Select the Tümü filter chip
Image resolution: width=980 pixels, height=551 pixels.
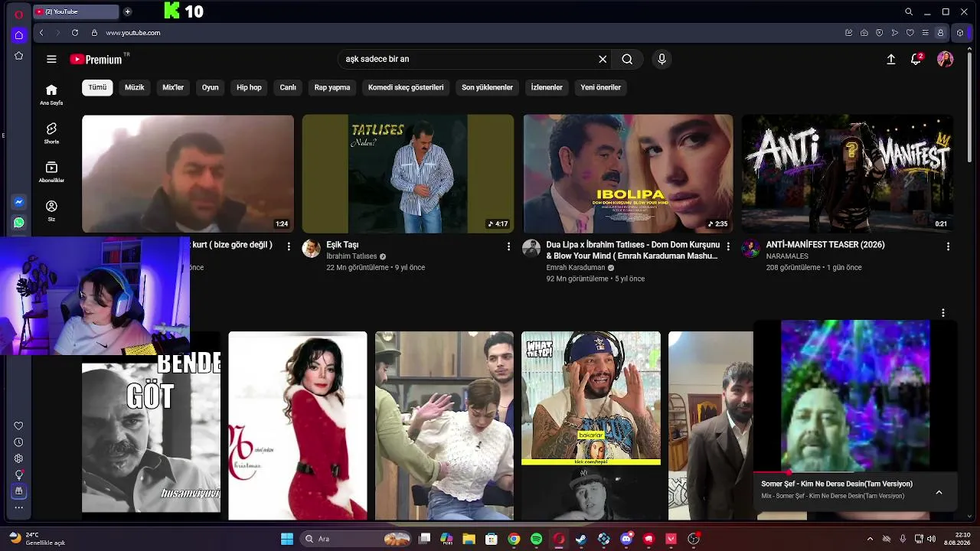tap(97, 87)
